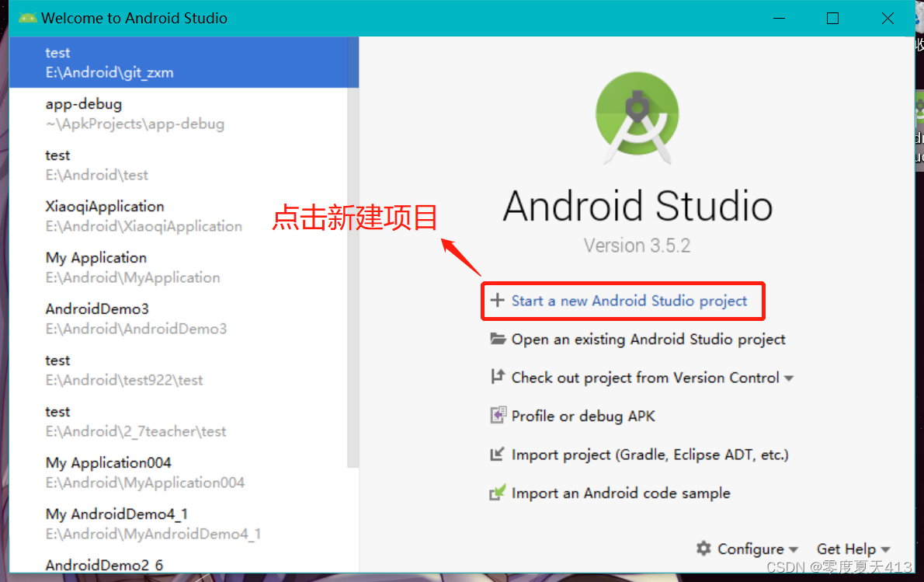The image size is (924, 582).
Task: Click the path E:\Android\MyApplication
Action: point(133,277)
